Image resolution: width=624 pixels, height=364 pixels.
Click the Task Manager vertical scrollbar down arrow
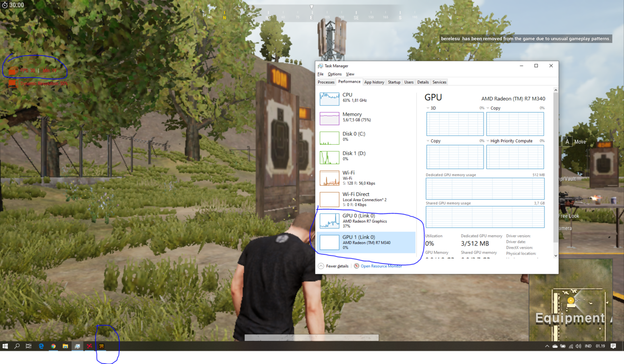click(x=555, y=255)
